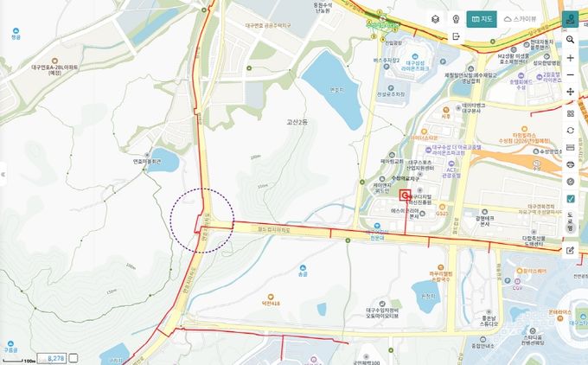Expand the collapsed left side panel arrow

(x=3, y=175)
